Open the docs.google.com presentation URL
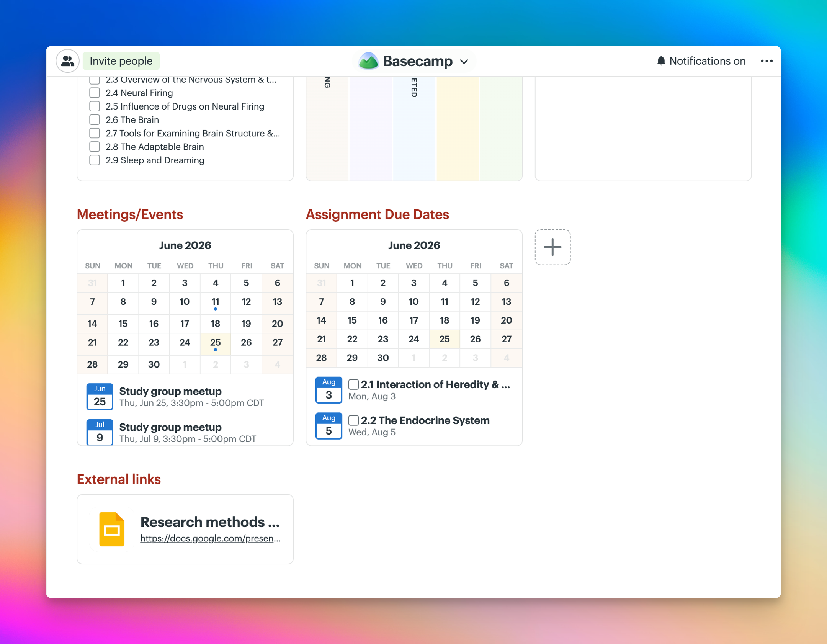The height and width of the screenshot is (644, 827). [210, 538]
